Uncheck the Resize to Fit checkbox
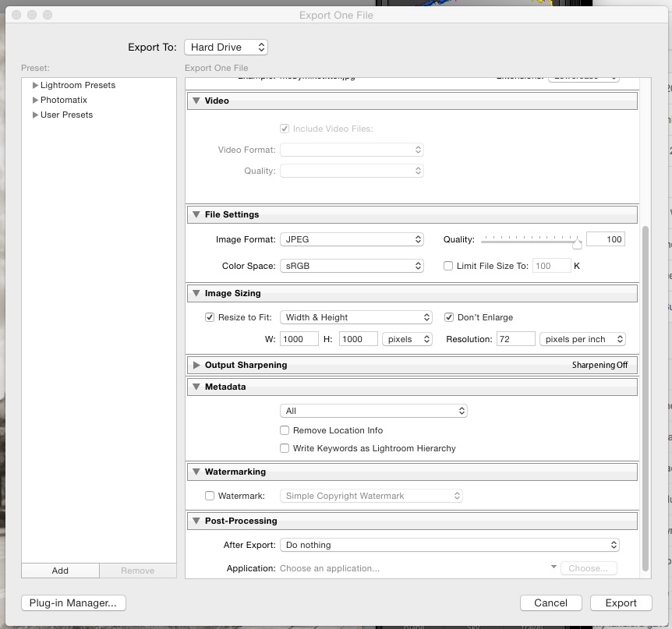The image size is (672, 629). pyautogui.click(x=210, y=317)
